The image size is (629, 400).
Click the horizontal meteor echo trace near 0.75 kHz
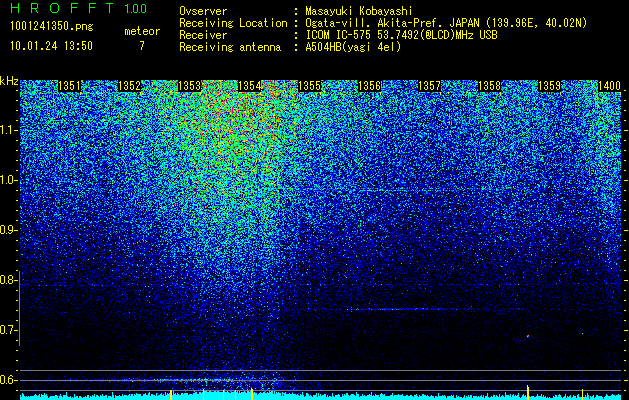[415, 309]
